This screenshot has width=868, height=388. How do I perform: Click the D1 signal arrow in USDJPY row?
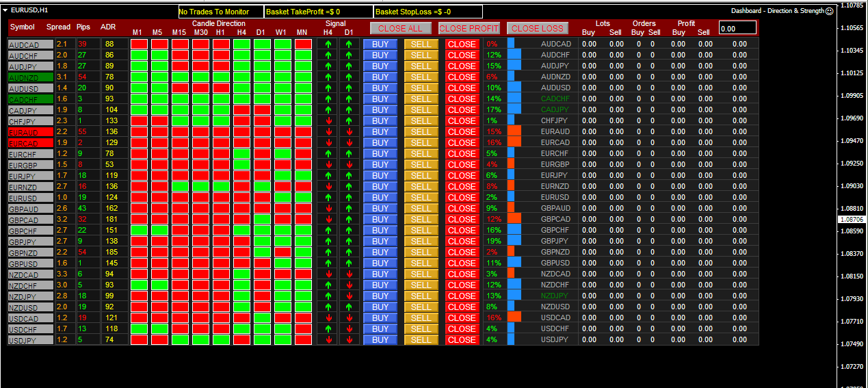tap(349, 339)
